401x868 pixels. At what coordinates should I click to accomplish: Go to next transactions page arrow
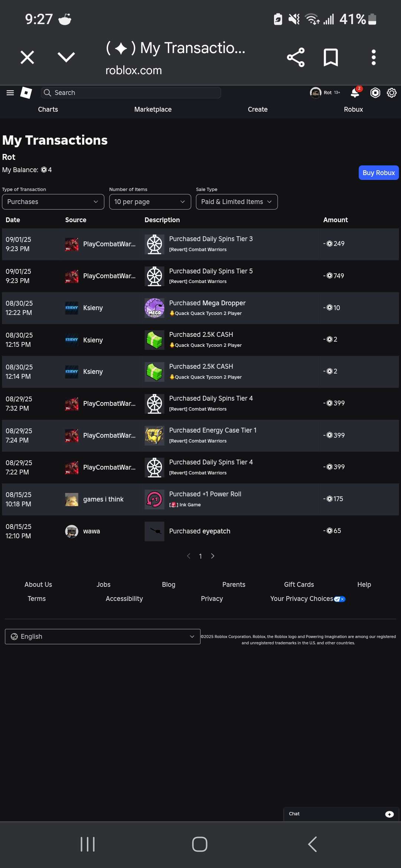tap(213, 556)
